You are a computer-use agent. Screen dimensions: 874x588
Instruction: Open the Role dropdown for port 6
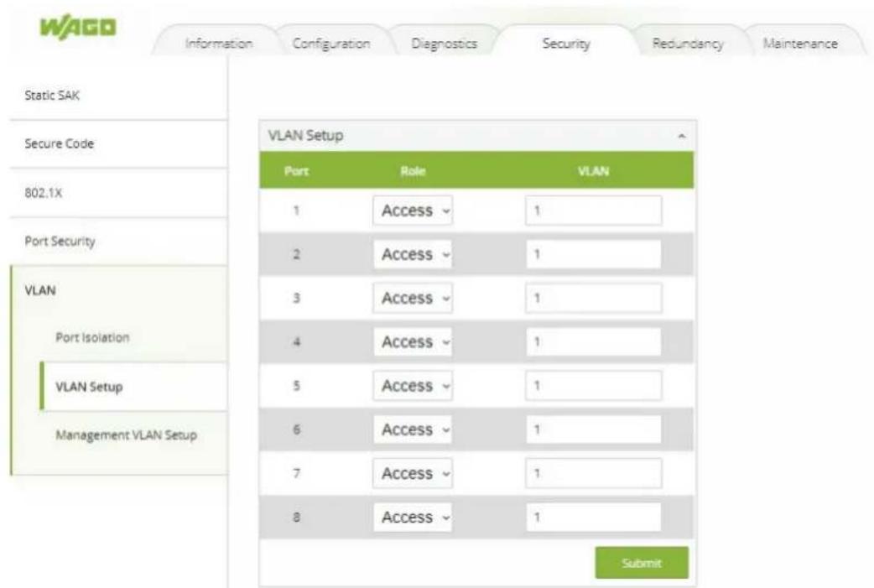pos(413,429)
